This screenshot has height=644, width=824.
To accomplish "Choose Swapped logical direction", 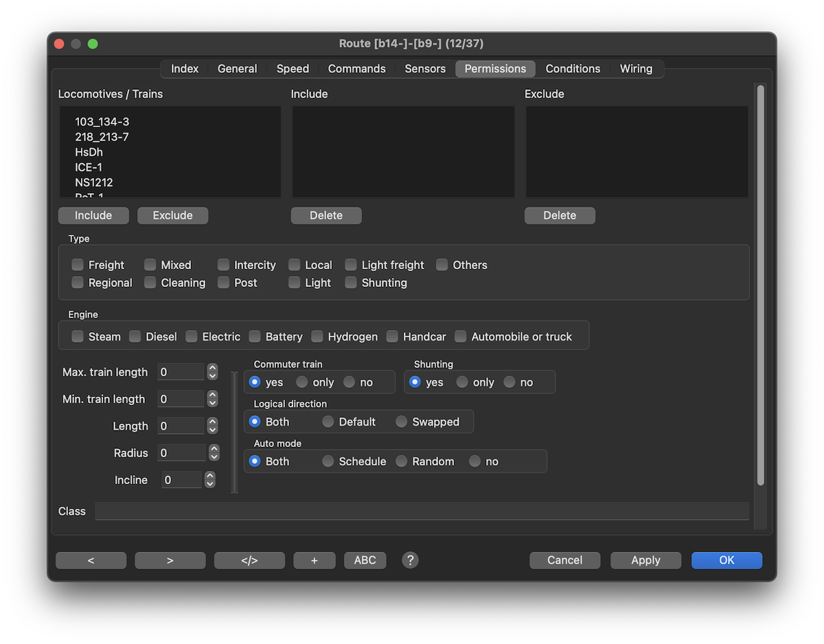I will (401, 422).
